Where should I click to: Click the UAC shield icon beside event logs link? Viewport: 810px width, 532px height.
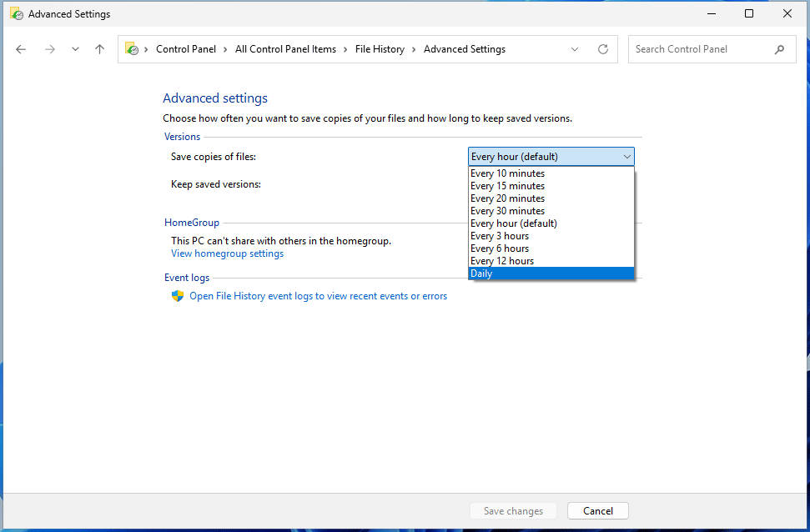(x=177, y=295)
